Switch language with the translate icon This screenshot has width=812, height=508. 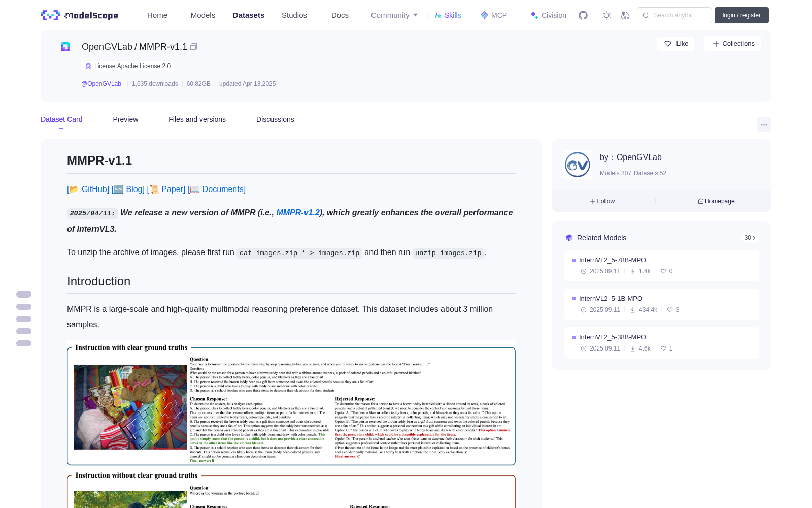625,15
